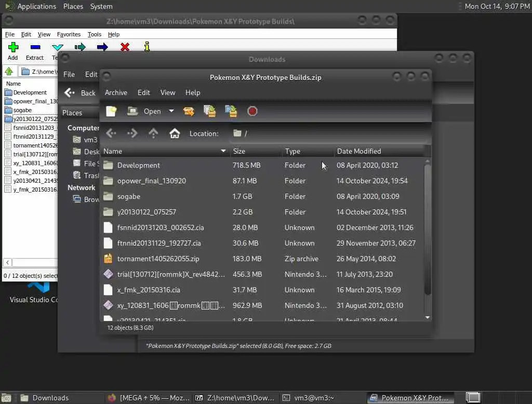532x404 pixels.
Task: Sort by Size column header
Action: coord(256,151)
